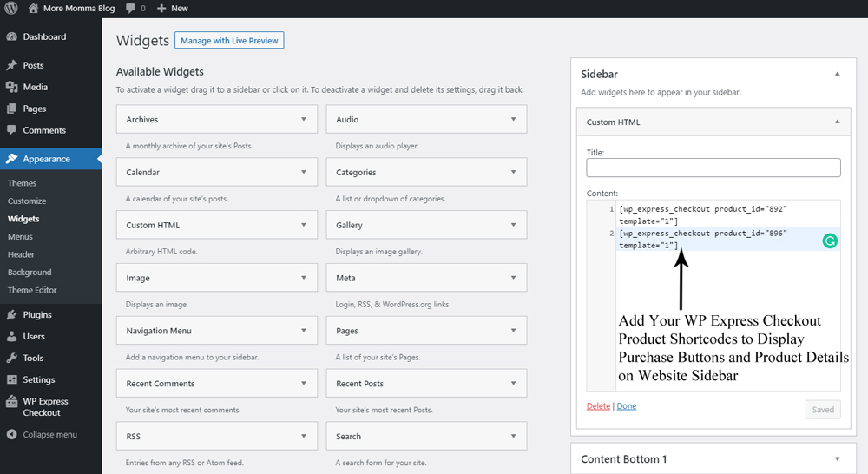Collapse the Custom HTML sidebar widget
The image size is (868, 474).
(837, 122)
